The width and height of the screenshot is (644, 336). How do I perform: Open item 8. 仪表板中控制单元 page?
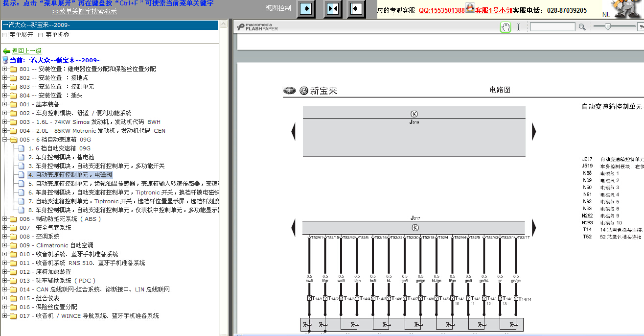coord(124,210)
